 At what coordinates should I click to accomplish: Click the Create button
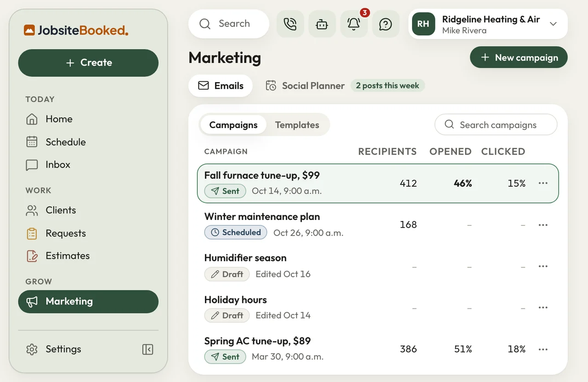(x=88, y=63)
